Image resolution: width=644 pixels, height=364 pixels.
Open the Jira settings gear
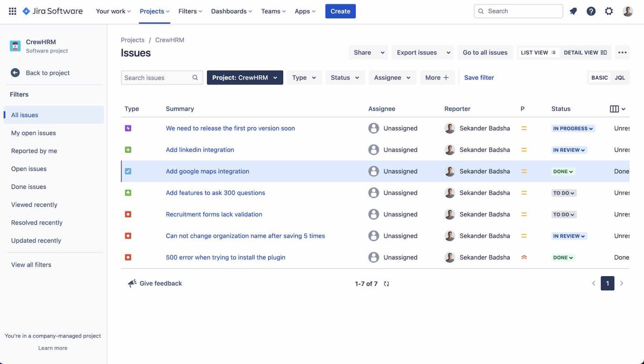coord(609,11)
